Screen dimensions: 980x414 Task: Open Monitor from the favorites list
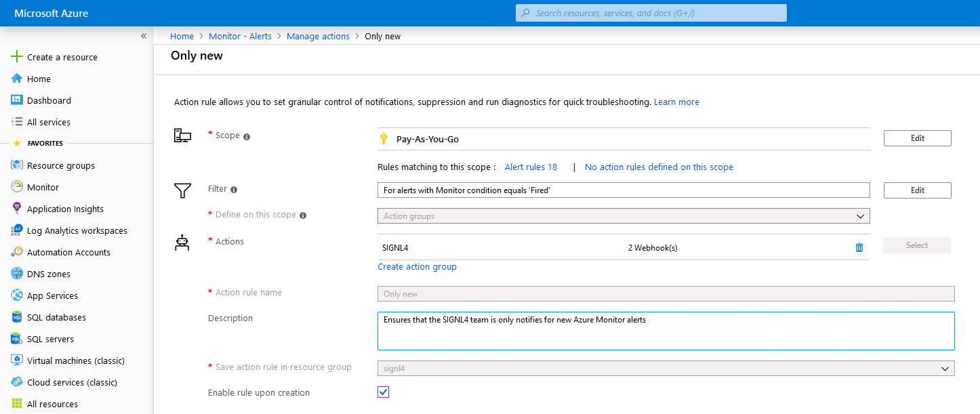pyautogui.click(x=43, y=188)
